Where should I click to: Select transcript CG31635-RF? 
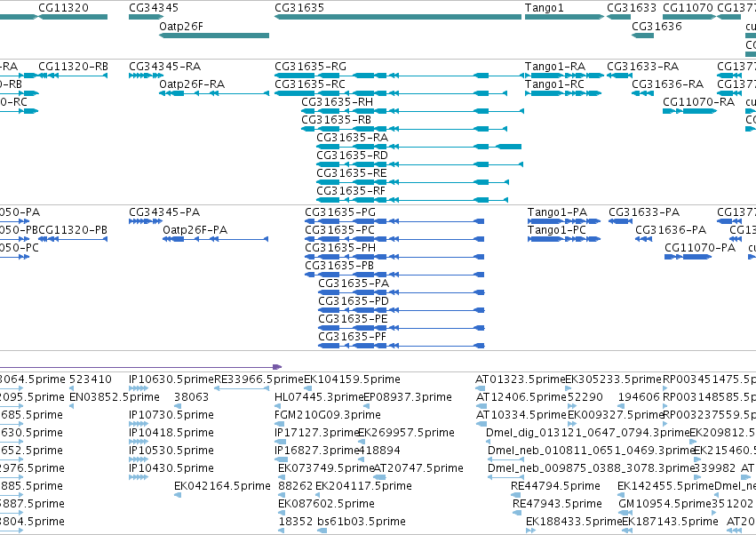tap(412, 200)
